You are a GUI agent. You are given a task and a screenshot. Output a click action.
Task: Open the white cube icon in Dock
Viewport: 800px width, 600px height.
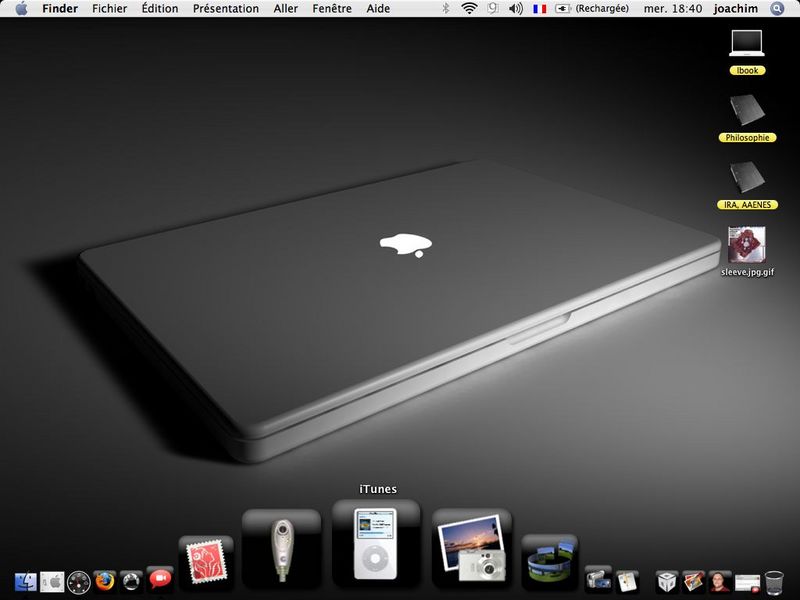coord(667,581)
